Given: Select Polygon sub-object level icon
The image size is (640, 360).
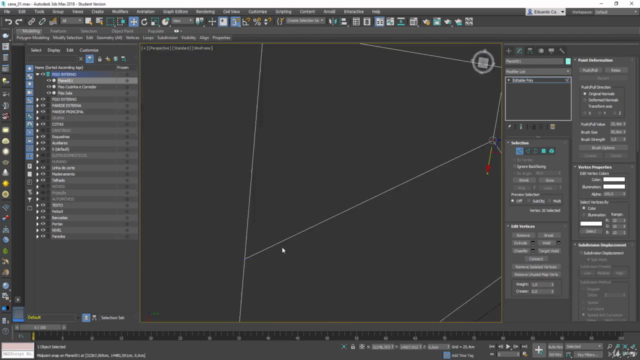Looking at the screenshot, I should pyautogui.click(x=544, y=151).
